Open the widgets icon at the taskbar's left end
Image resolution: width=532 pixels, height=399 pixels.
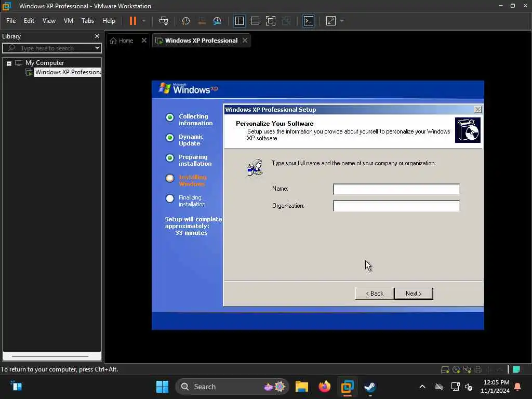pyautogui.click(x=16, y=386)
